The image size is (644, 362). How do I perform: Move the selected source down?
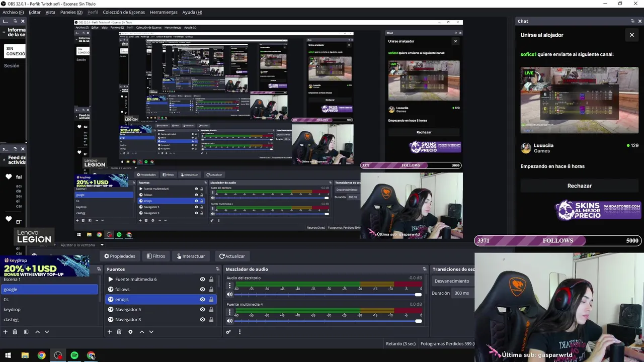click(151, 332)
